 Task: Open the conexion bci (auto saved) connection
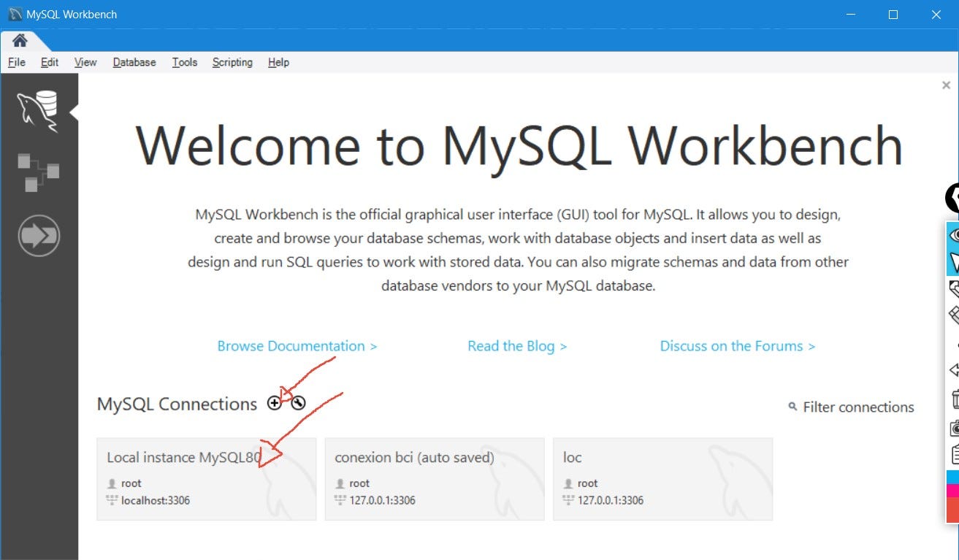click(435, 479)
